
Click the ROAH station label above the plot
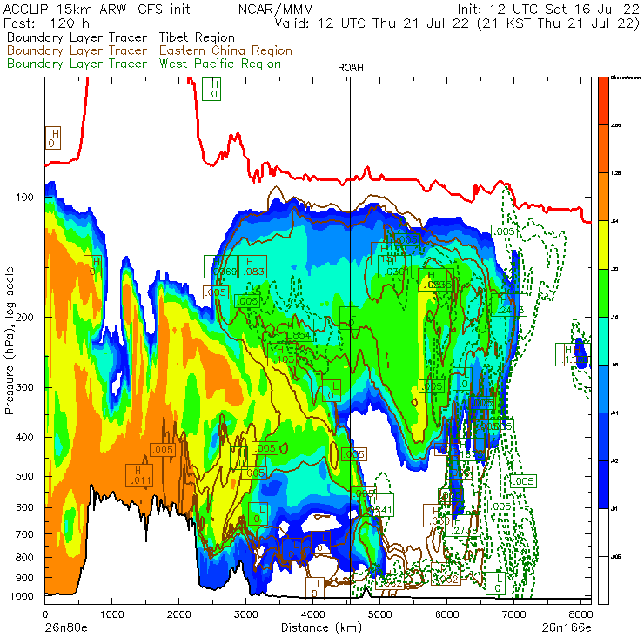coord(351,68)
